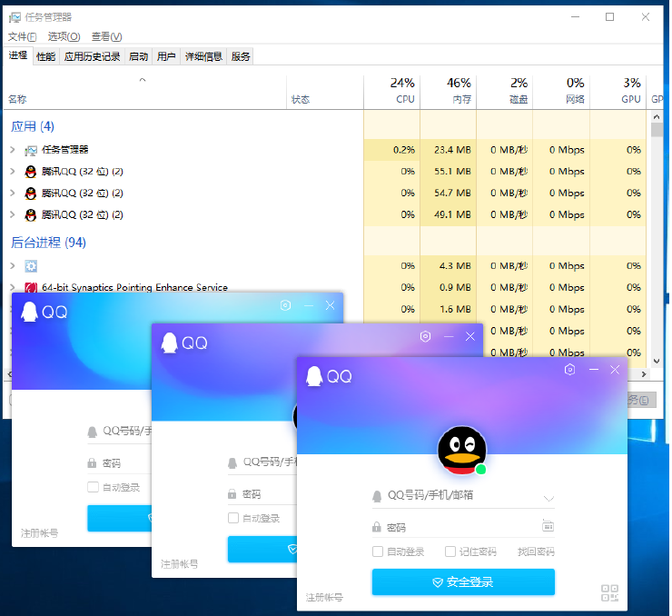Image resolution: width=672 pixels, height=616 pixels.
Task: Expand the first 腾讯QQ (32 位) row
Action: (x=13, y=171)
